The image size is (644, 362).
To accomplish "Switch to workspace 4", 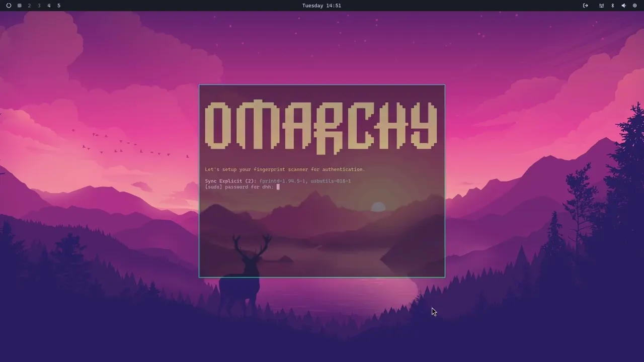I will pyautogui.click(x=49, y=6).
